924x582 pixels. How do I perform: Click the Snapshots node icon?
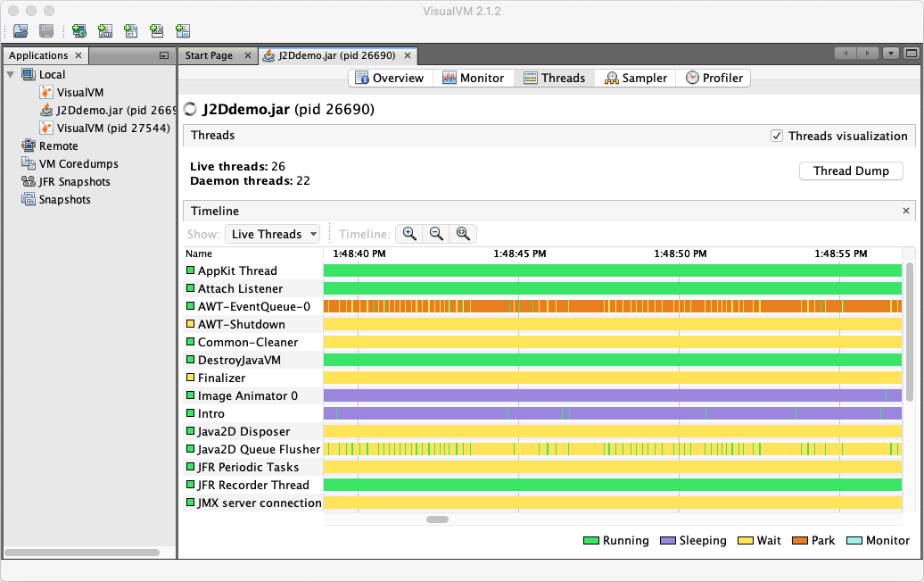point(29,199)
